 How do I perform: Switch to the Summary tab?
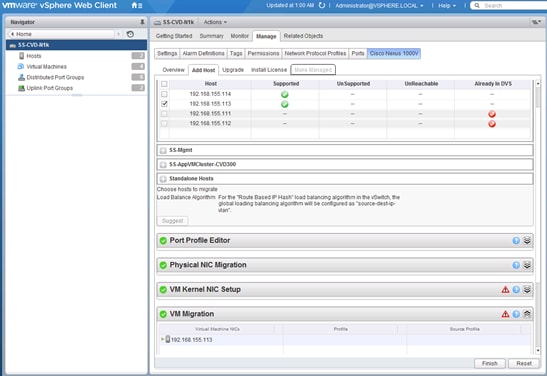coord(211,36)
